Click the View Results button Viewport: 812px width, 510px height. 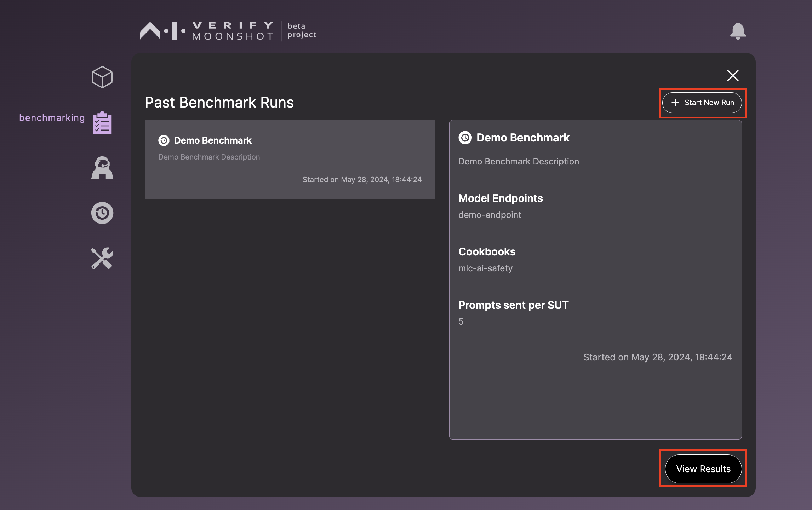click(x=703, y=469)
